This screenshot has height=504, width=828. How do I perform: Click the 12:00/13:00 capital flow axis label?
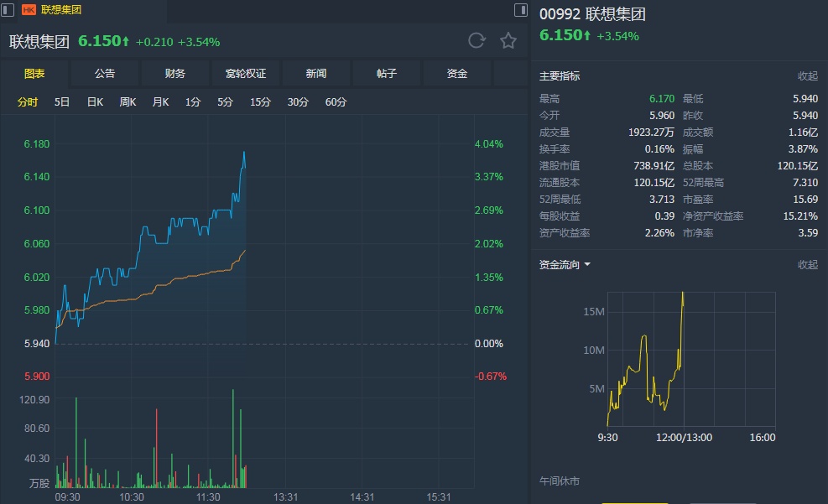tap(684, 438)
